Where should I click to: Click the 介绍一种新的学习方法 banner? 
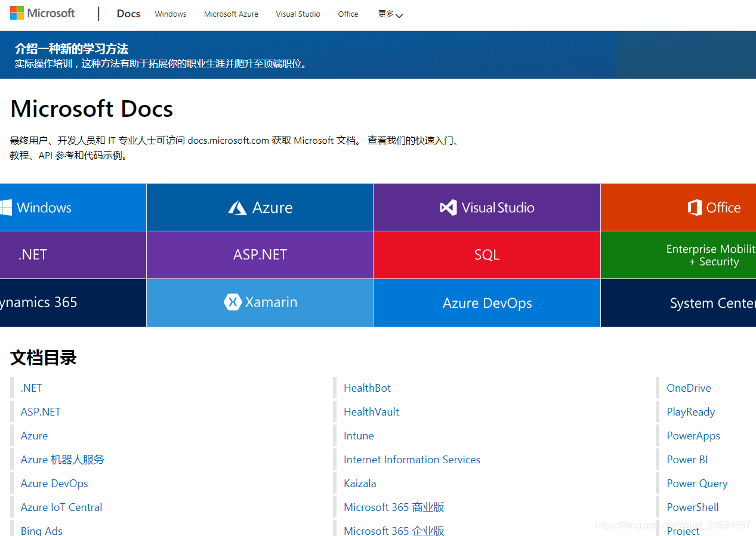pos(378,55)
